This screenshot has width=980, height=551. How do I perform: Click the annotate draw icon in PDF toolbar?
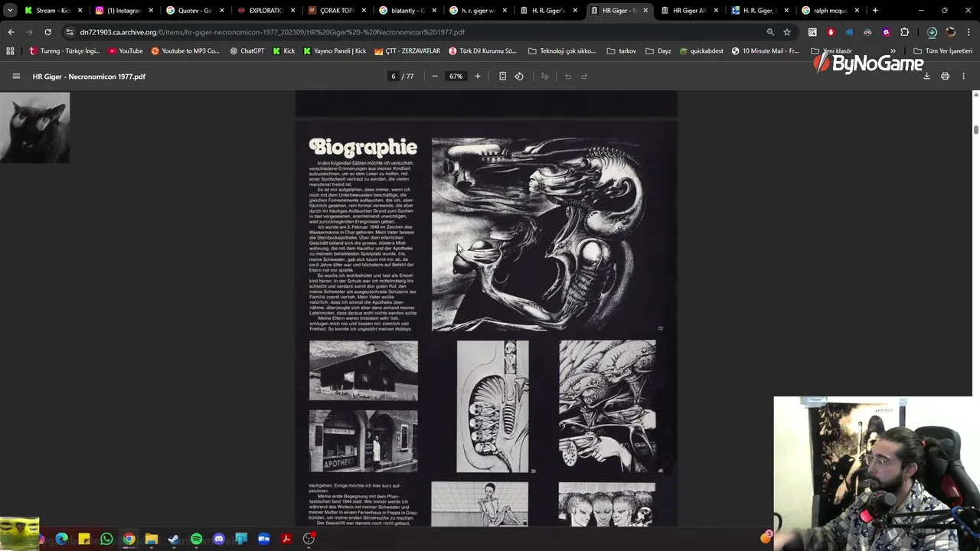pyautogui.click(x=544, y=77)
